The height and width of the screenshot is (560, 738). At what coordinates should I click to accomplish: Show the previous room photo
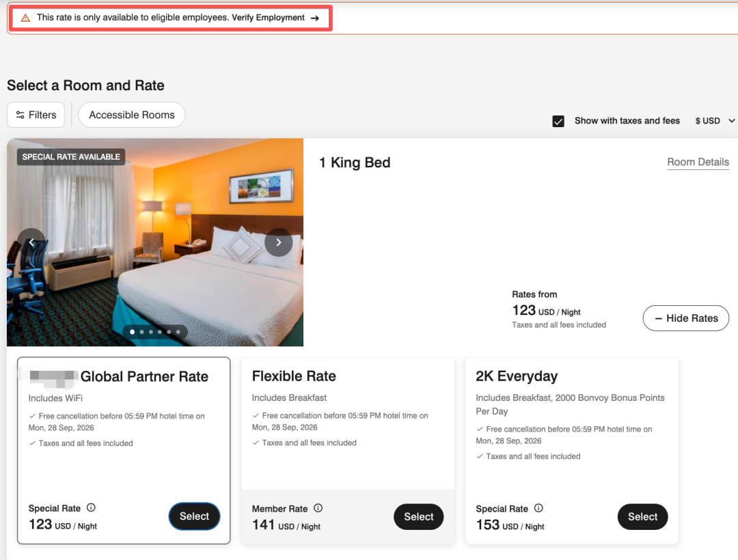coord(31,242)
